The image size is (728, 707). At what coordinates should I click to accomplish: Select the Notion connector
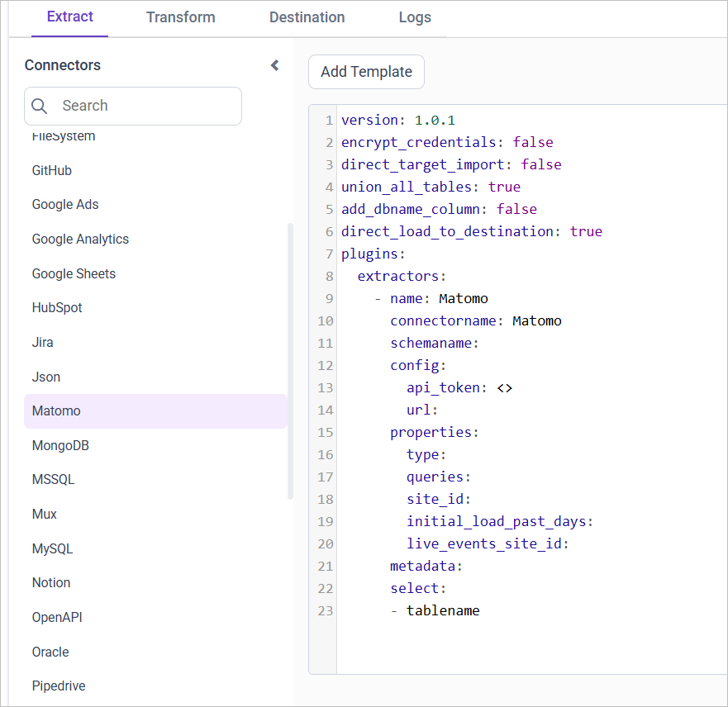pos(51,582)
